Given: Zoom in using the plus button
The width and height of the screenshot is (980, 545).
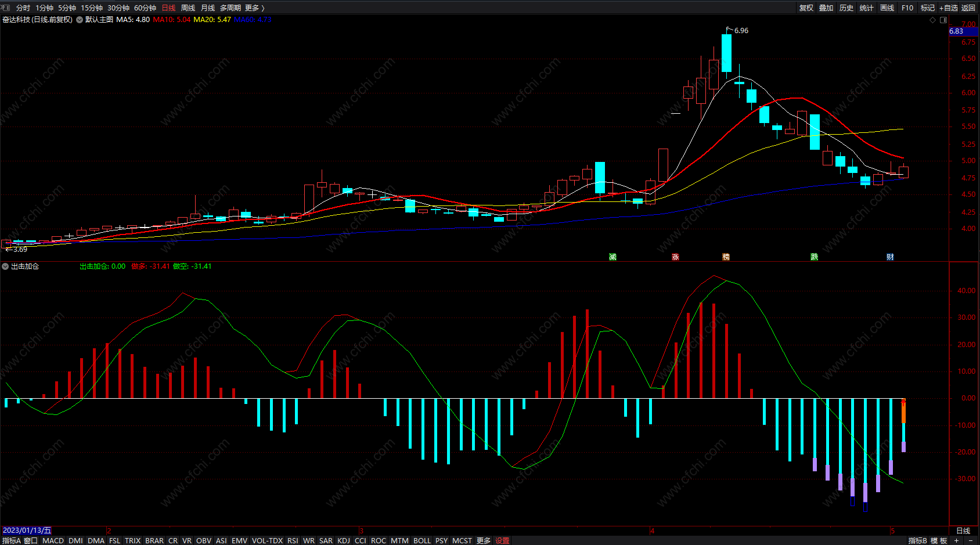Looking at the screenshot, I should tap(956, 540).
